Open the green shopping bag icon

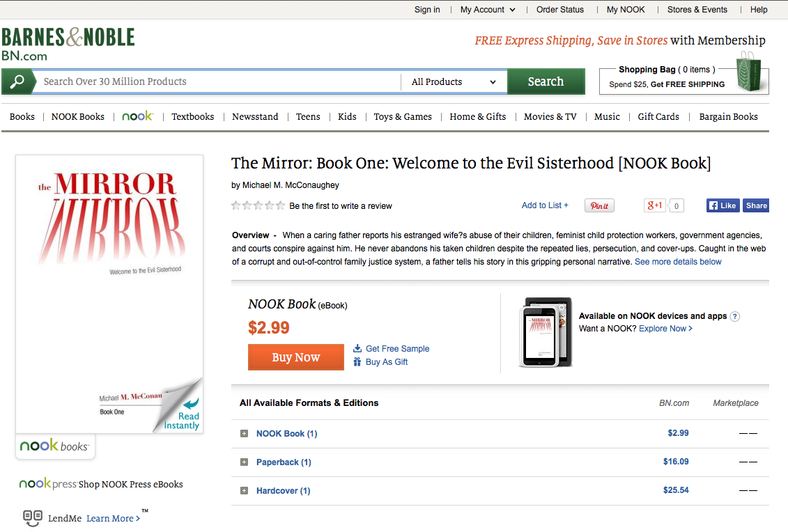pyautogui.click(x=750, y=72)
